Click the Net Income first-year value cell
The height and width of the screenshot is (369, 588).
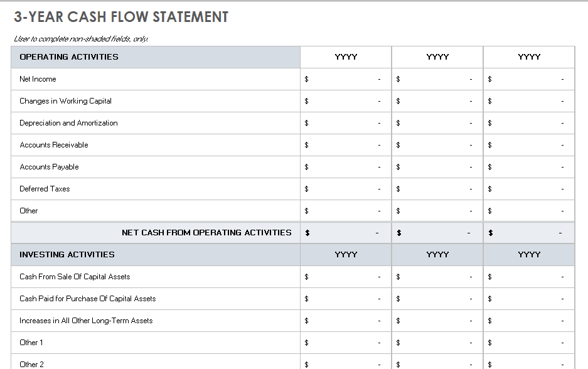(x=346, y=79)
